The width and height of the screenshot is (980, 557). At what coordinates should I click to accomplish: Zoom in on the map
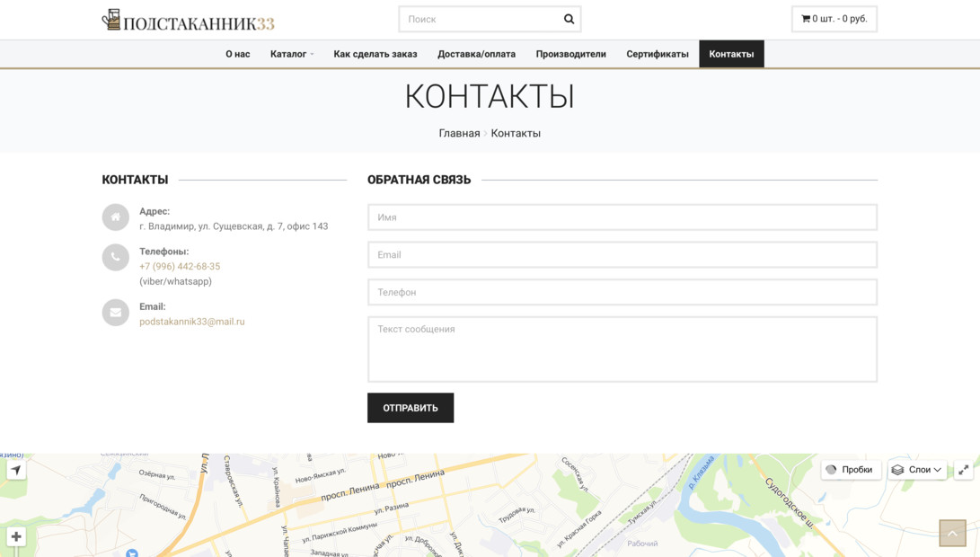(16, 536)
